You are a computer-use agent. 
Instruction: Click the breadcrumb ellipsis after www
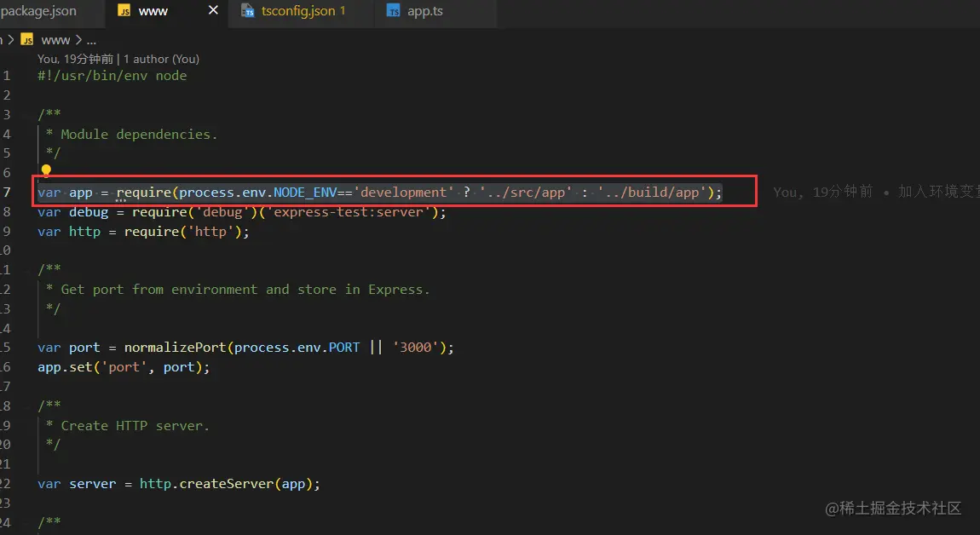click(91, 41)
